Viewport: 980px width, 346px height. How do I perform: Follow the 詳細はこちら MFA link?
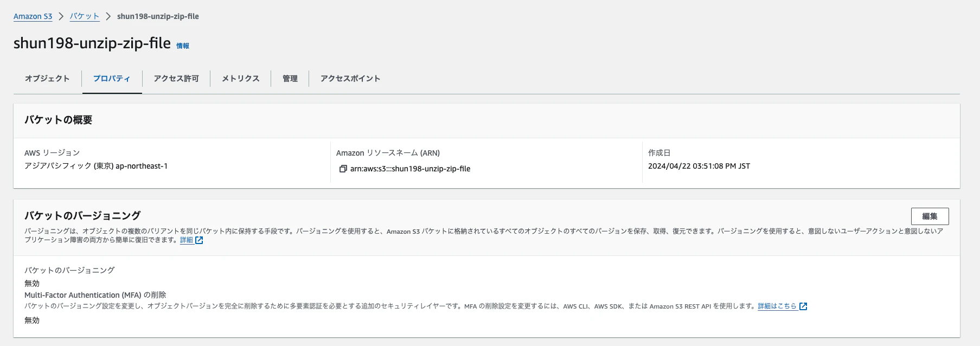click(x=777, y=306)
